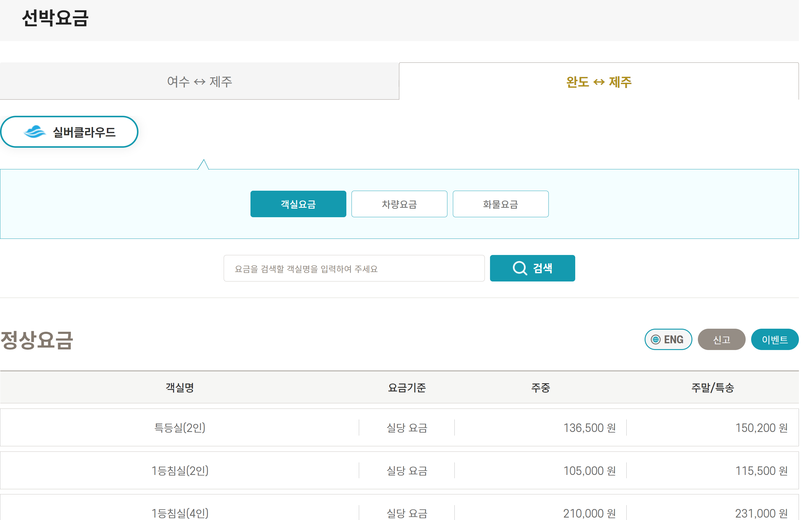Choose the 실버클라우드 ship button
The height and width of the screenshot is (520, 812).
point(69,132)
